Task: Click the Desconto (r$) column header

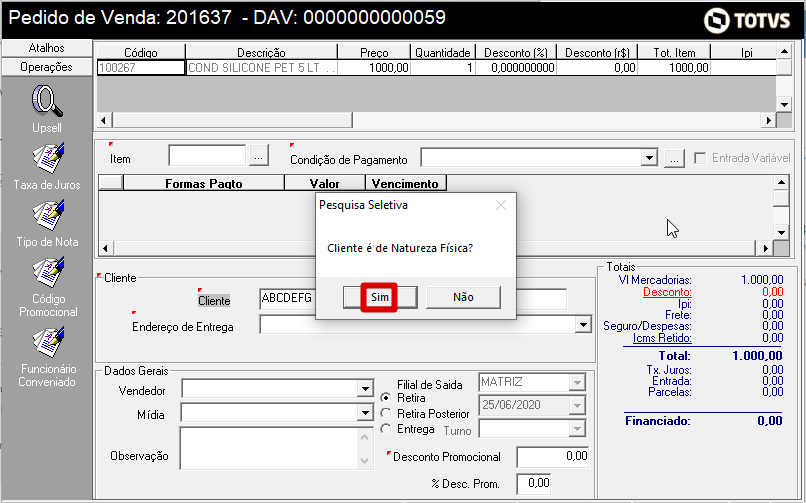Action: [597, 52]
